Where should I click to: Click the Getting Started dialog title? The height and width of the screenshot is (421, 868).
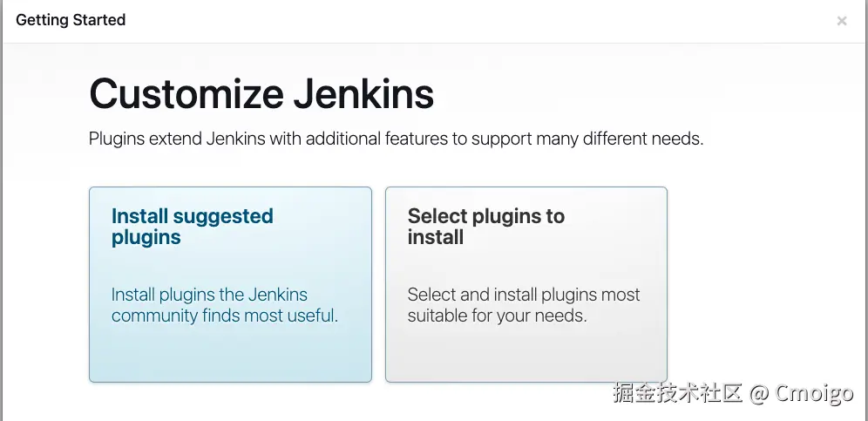71,20
